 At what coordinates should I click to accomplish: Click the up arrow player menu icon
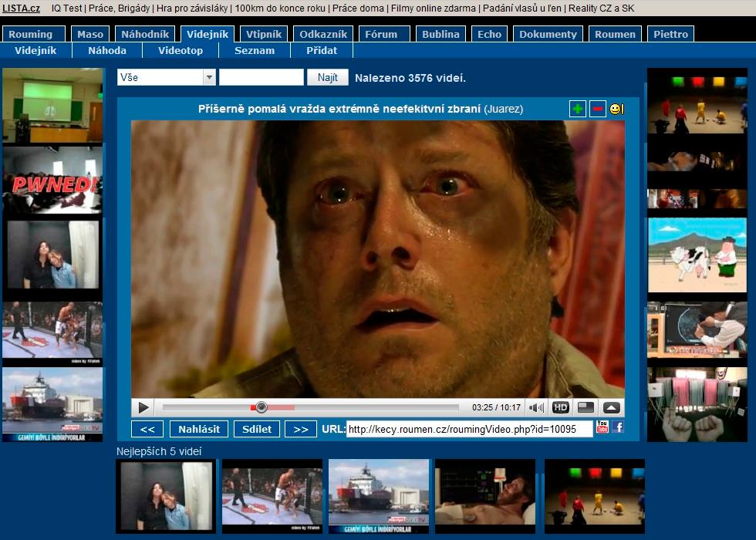coord(611,407)
